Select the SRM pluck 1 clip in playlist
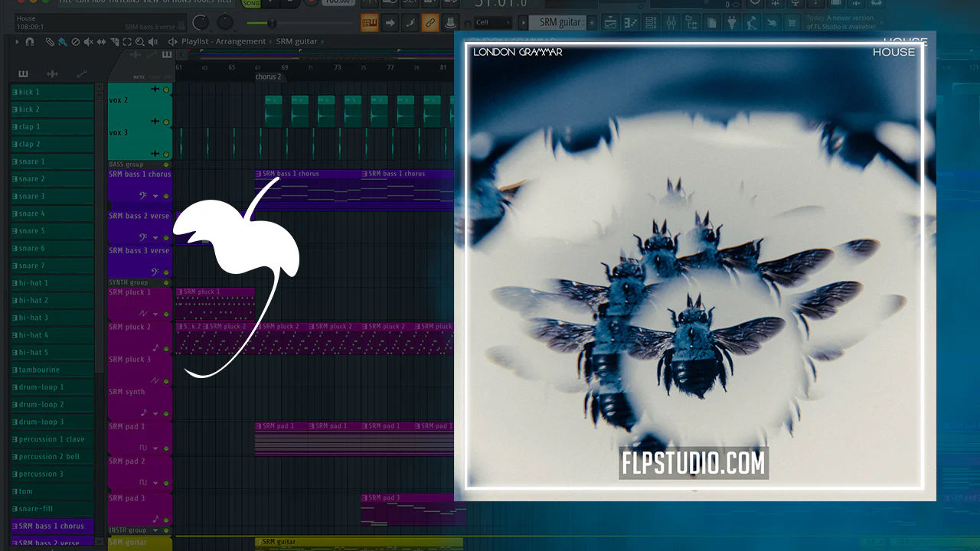 pyautogui.click(x=215, y=305)
